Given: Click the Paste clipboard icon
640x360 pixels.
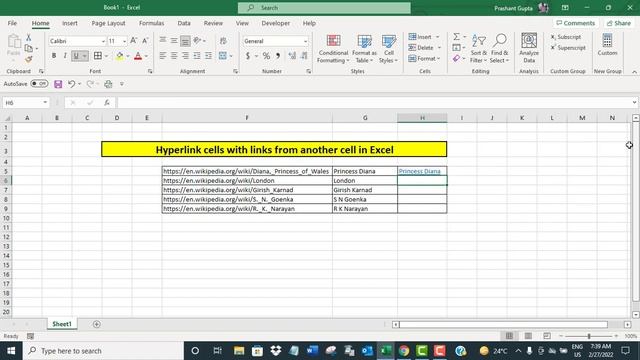Looking at the screenshot, I should pyautogui.click(x=14, y=42).
